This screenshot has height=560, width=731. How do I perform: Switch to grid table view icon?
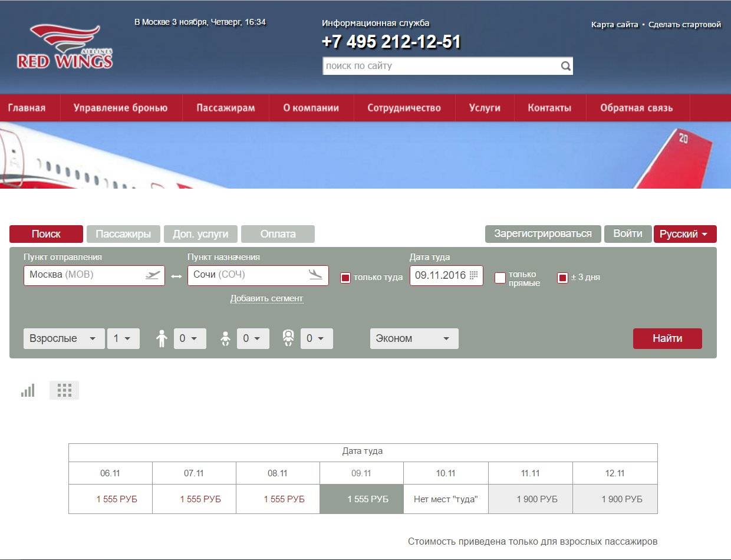64,390
